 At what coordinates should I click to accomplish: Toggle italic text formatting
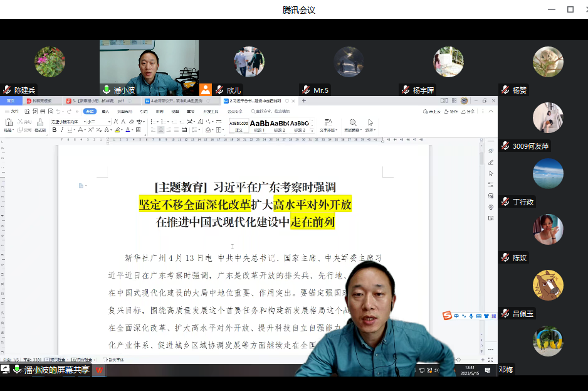click(x=62, y=130)
